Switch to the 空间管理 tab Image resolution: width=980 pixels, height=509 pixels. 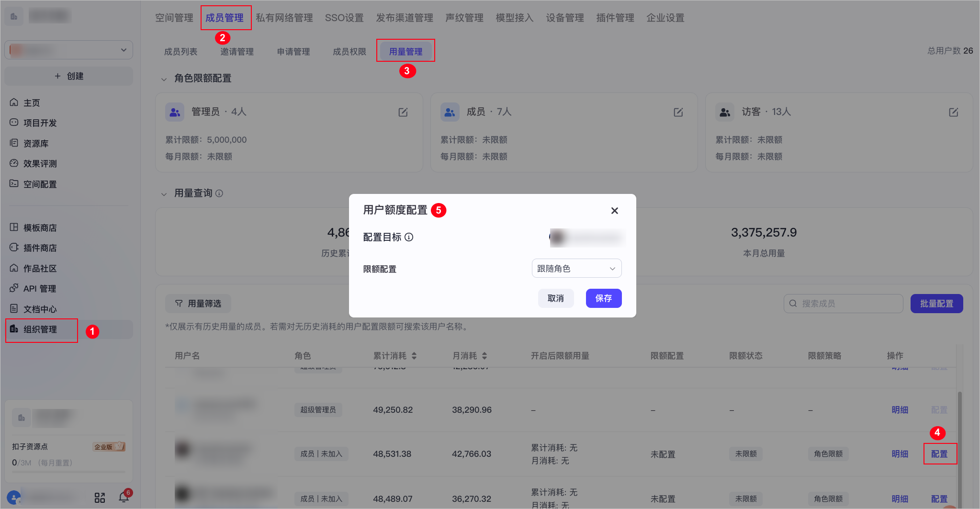[x=174, y=18]
